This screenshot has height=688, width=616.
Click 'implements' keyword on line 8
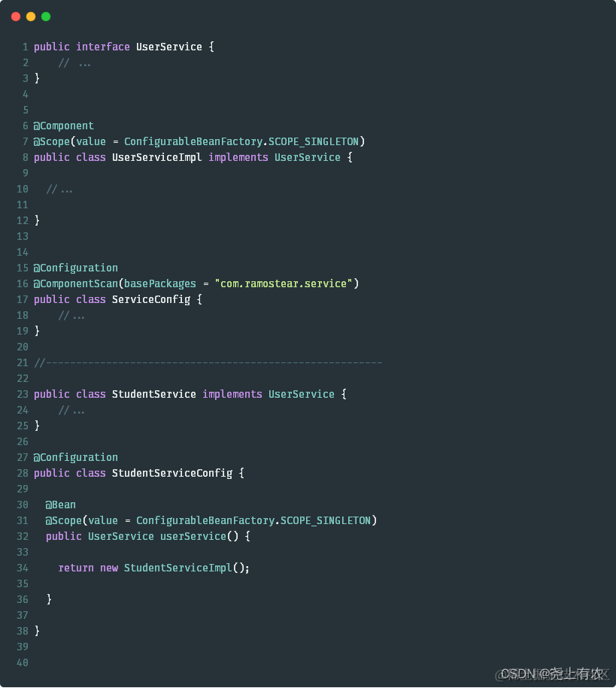(x=238, y=157)
